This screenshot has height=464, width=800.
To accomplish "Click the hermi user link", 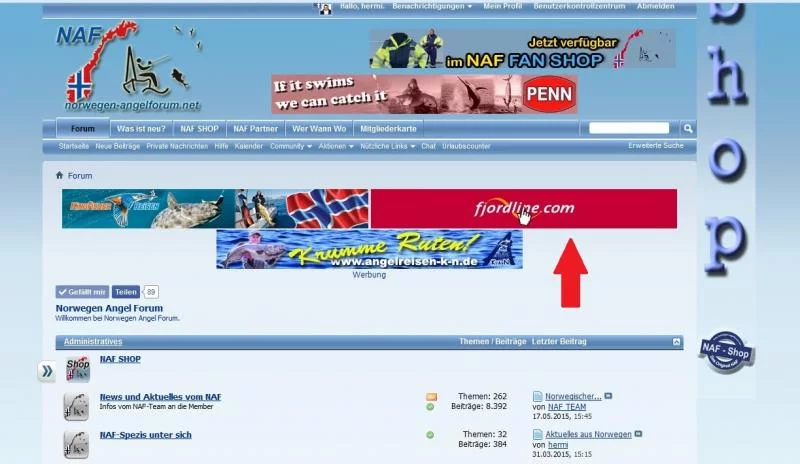I will [558, 445].
